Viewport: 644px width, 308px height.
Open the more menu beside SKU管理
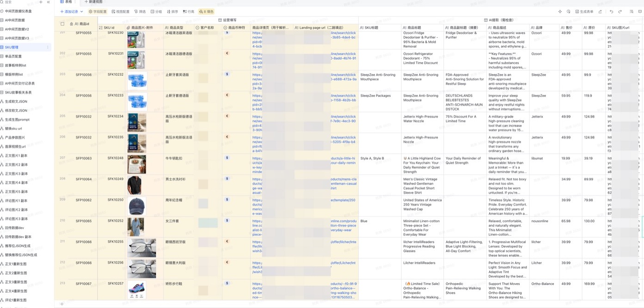(48, 47)
